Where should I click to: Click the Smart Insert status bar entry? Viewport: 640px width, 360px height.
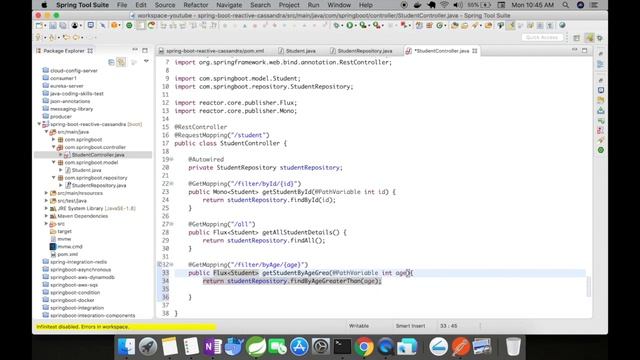[410, 326]
